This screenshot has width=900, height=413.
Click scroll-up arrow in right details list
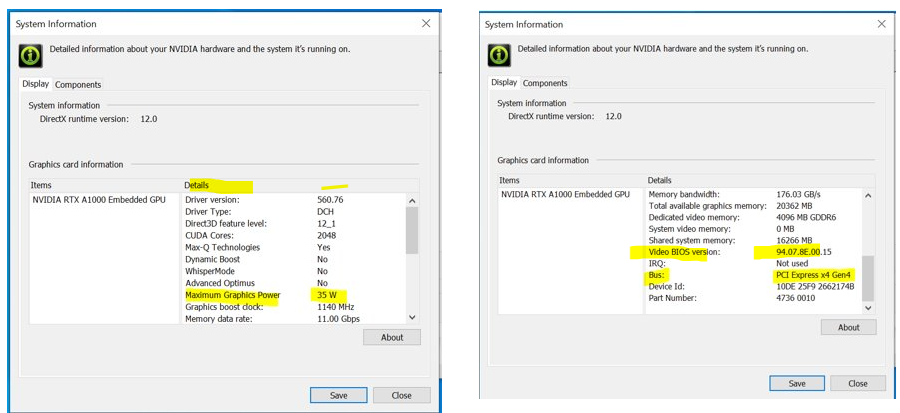point(868,196)
